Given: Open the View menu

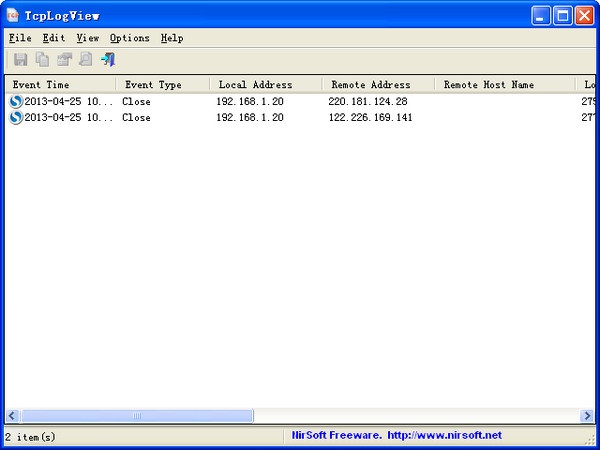Looking at the screenshot, I should [88, 38].
